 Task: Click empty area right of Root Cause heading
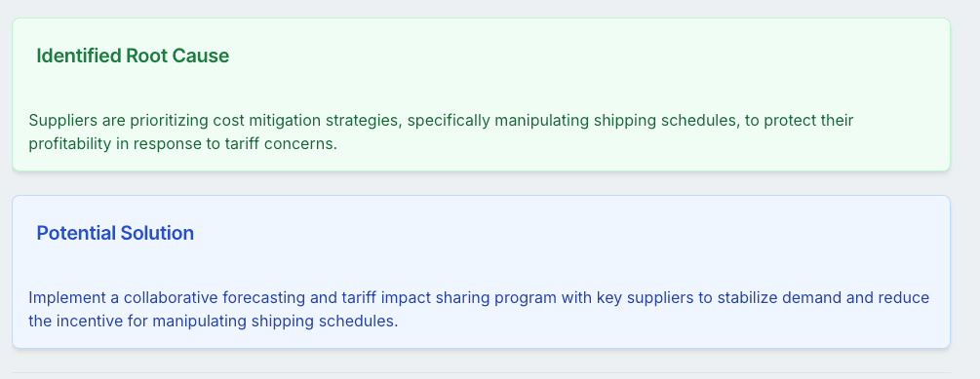587,56
